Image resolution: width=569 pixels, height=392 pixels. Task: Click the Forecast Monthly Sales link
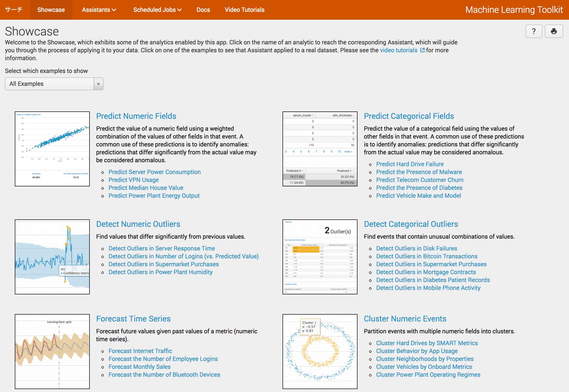coord(139,367)
